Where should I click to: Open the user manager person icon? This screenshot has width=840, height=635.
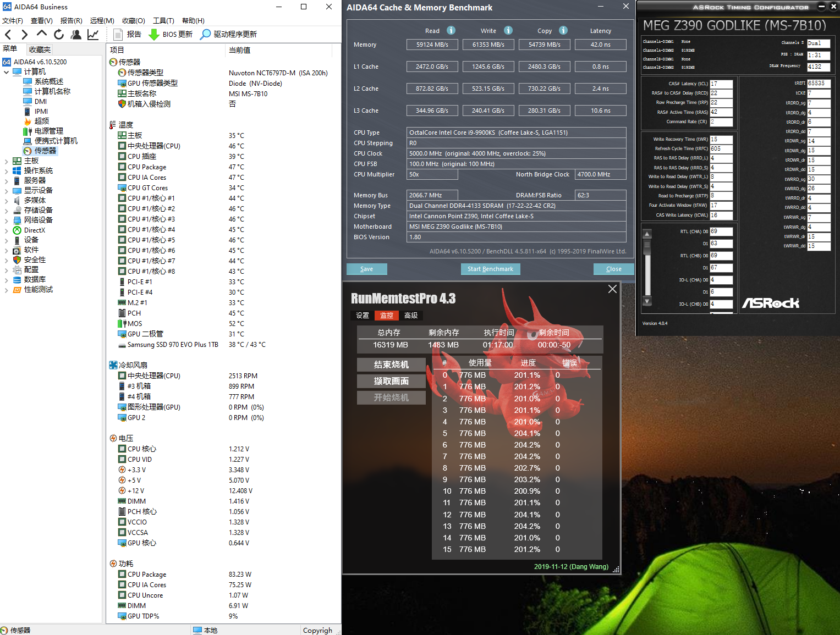[x=76, y=35]
